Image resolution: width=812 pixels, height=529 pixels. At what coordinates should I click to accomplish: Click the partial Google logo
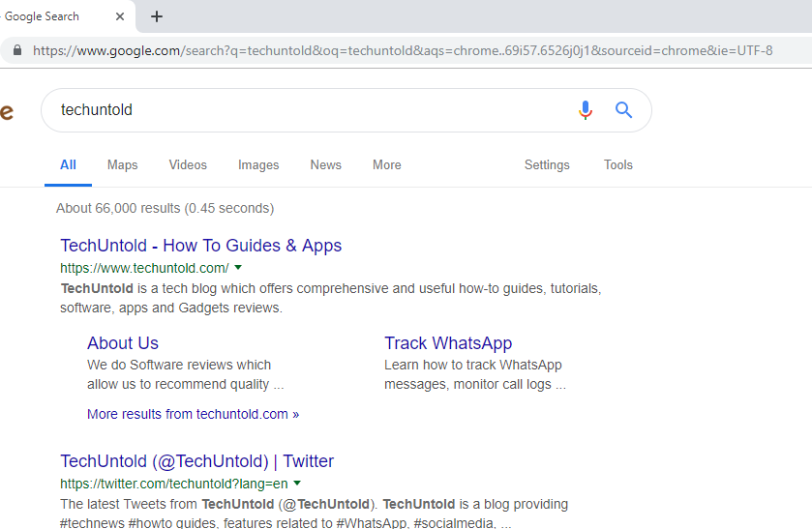6,111
